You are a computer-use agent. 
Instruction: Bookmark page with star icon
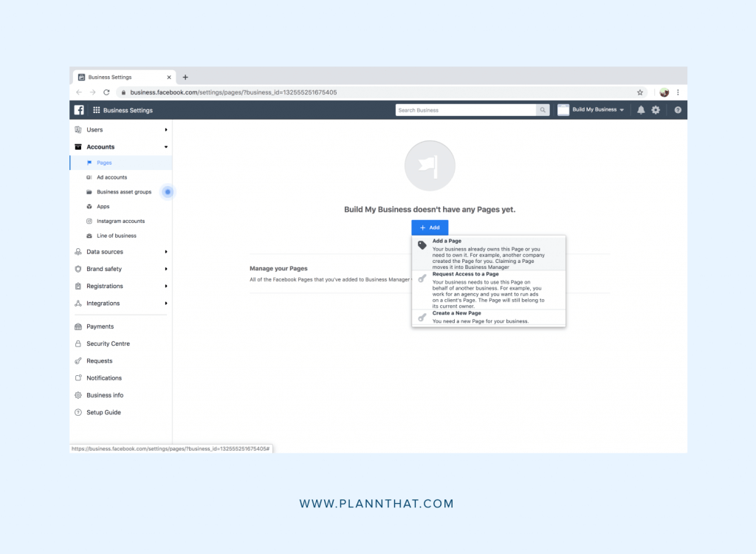coord(640,92)
